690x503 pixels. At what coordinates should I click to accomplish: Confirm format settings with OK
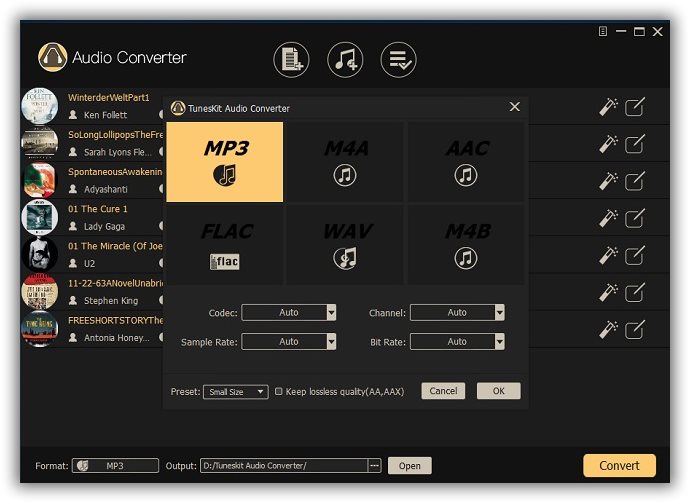[499, 391]
